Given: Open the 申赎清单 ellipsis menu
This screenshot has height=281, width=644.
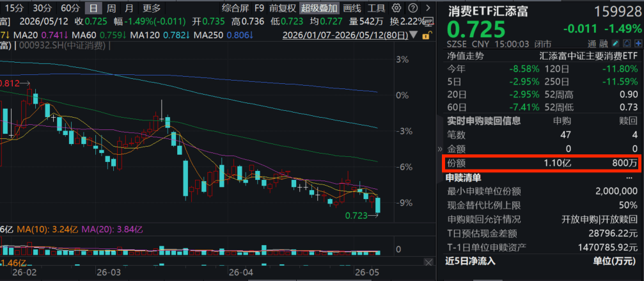Looking at the screenshot, I should (x=629, y=178).
